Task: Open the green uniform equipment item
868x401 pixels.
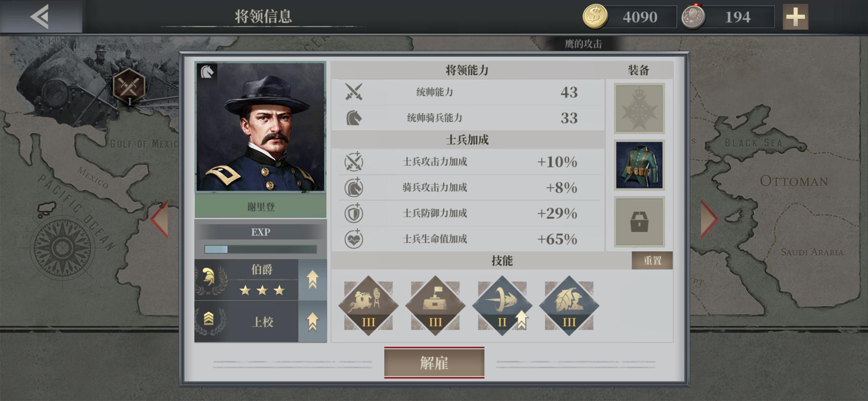Action: pyautogui.click(x=639, y=165)
